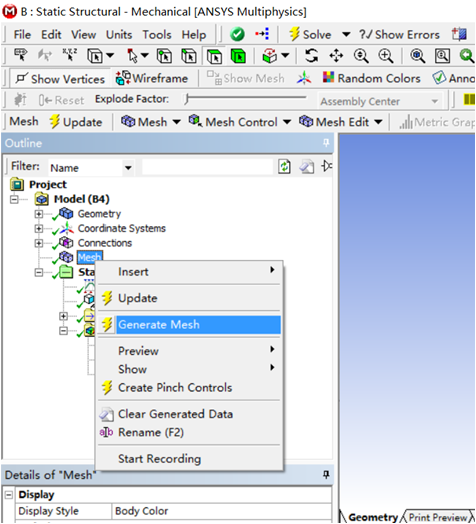Image resolution: width=476 pixels, height=524 pixels.
Task: Select the green Body selection filter icon
Action: pos(238,56)
